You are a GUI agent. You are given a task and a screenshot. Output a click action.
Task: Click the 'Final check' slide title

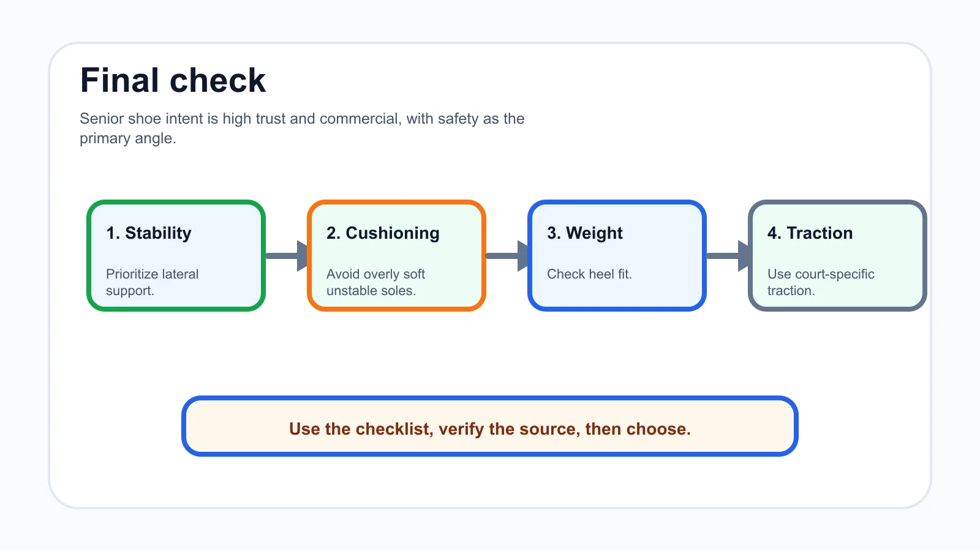173,80
